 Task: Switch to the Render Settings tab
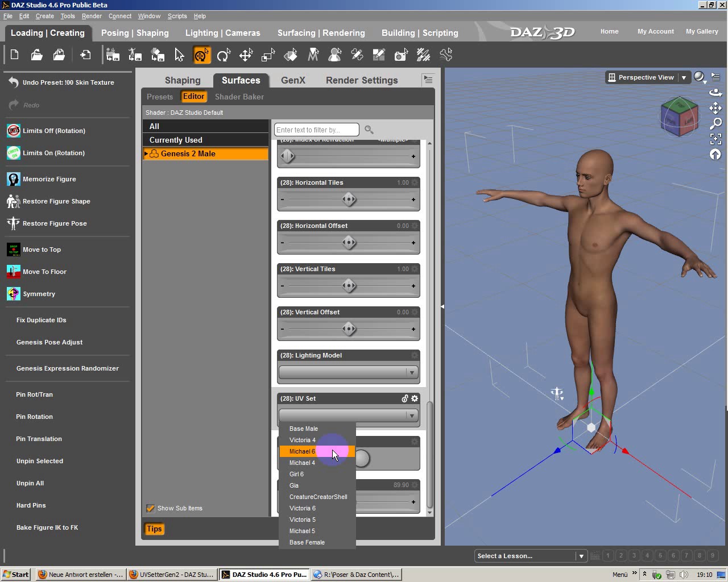point(361,80)
